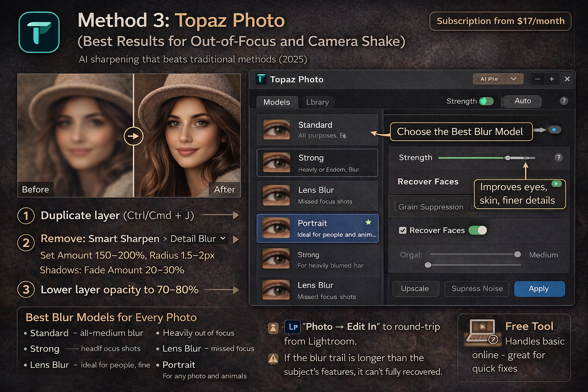Select the Strong 'For heavily blurred' model
Image resolution: width=588 pixels, height=392 pixels.
click(317, 260)
